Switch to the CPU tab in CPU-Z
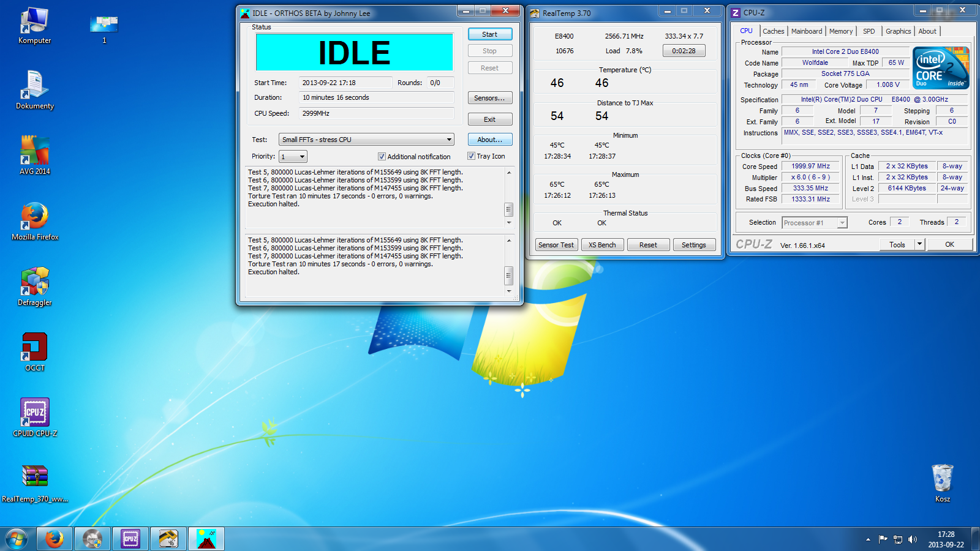 (746, 31)
